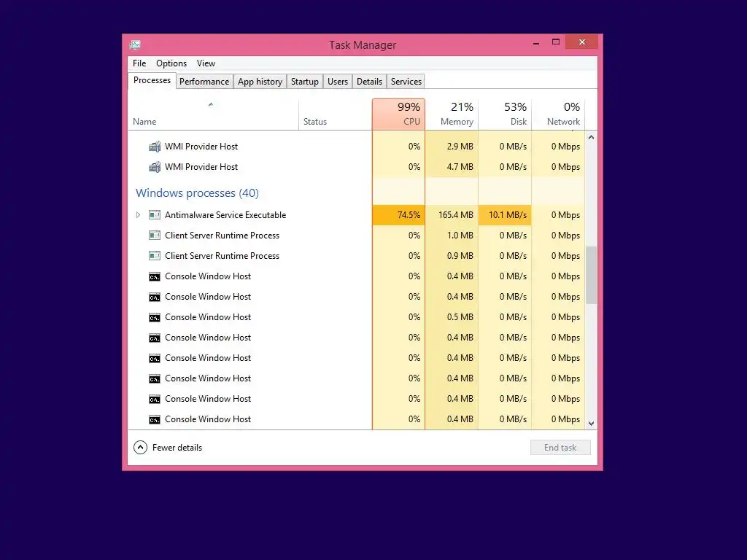
Task: Click icon of Console Window Host using 0.5 MB
Action: (155, 318)
